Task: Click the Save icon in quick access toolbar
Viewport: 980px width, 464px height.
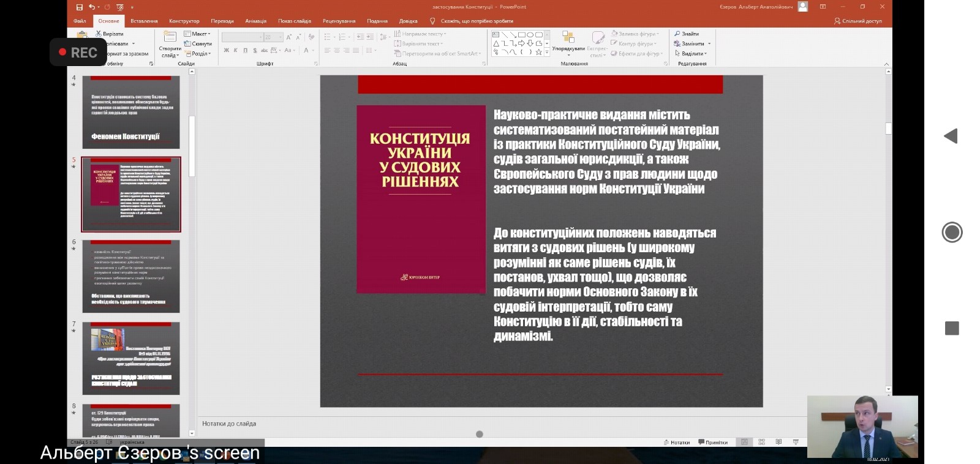Action: [80, 7]
